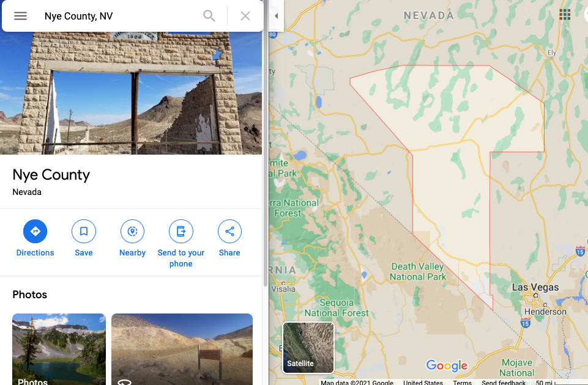Open the desert hillside photo thumbnail

coord(182,349)
